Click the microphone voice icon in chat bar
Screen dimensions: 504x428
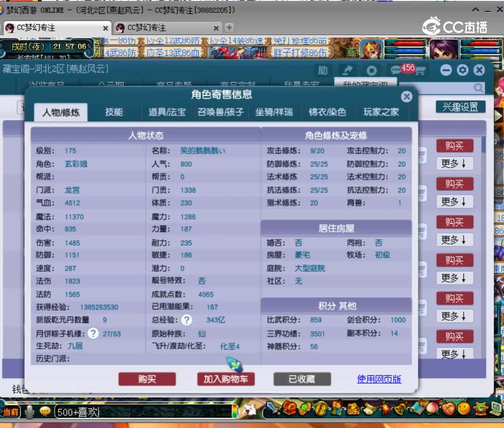[29, 412]
